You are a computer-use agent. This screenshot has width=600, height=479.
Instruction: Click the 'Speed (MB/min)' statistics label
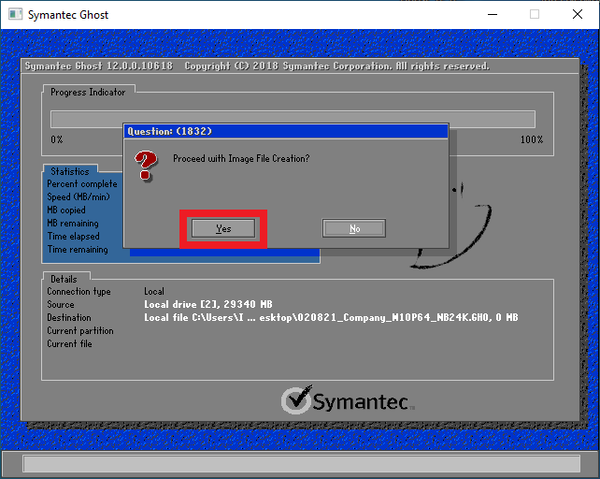point(78,197)
